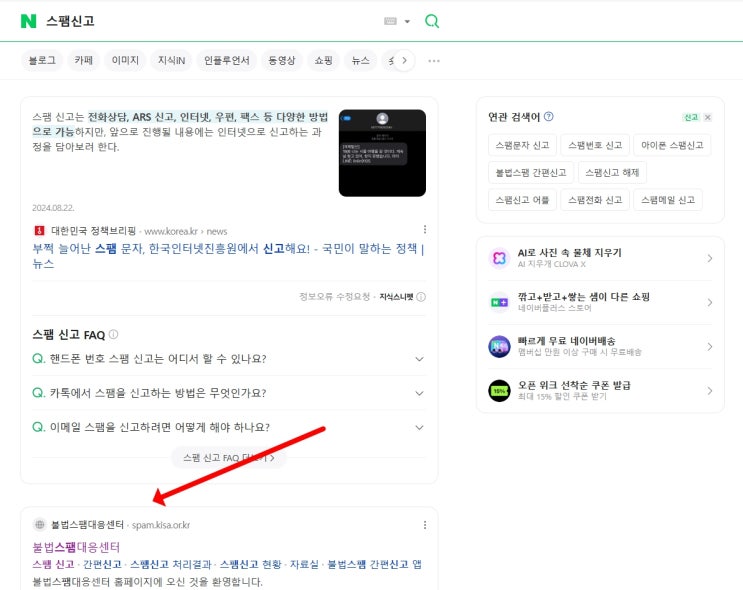Open the 스팸신고 처리결과 sublink
743x590 pixels.
(x=171, y=564)
